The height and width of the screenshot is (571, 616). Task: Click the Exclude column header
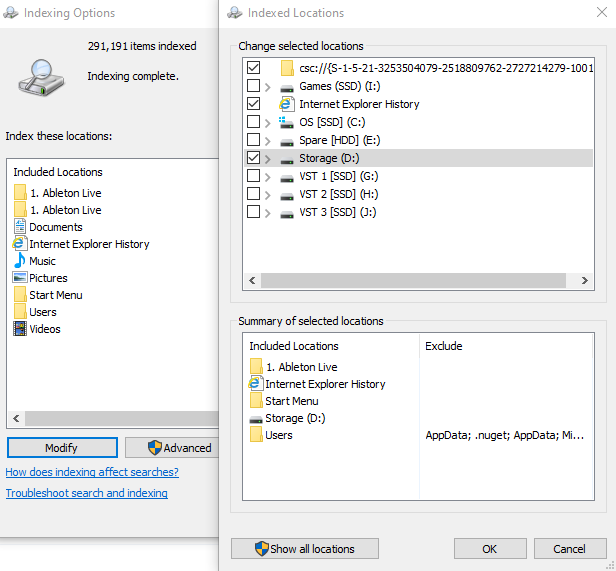pyautogui.click(x=444, y=346)
